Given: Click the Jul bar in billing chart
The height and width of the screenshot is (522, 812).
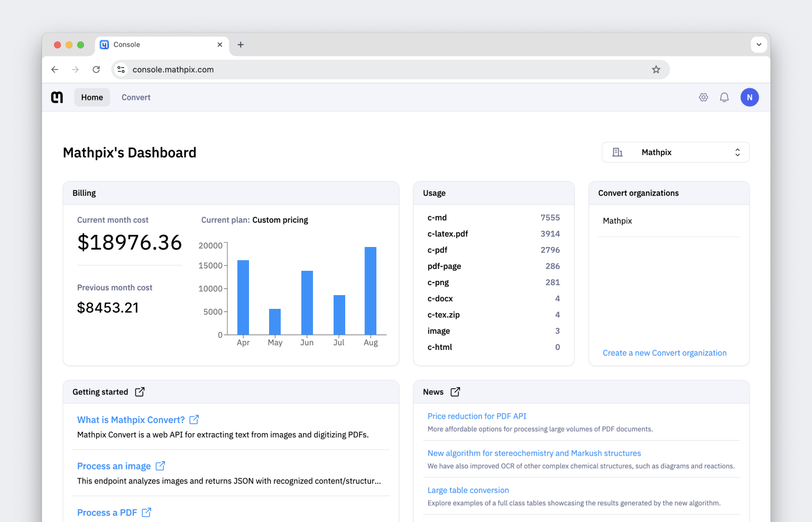Looking at the screenshot, I should tap(339, 315).
